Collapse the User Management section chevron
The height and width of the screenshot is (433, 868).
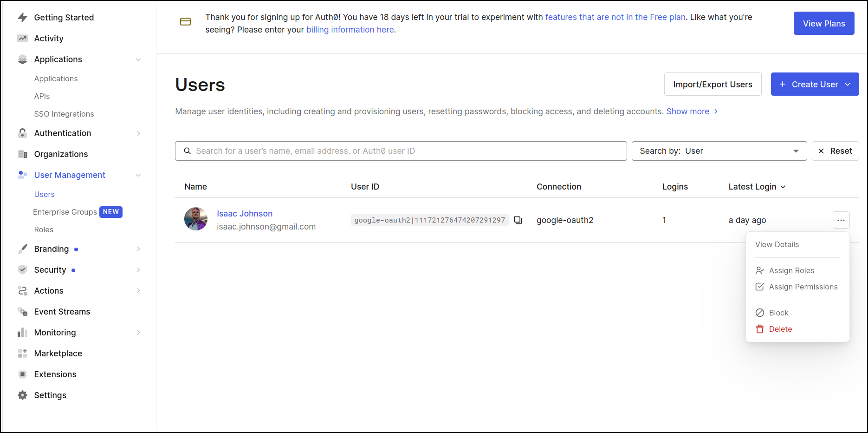point(138,175)
